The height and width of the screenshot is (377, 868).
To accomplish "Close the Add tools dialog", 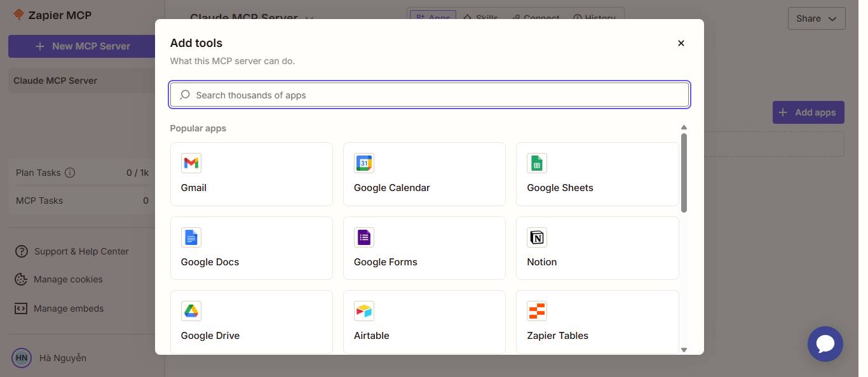I will (681, 43).
